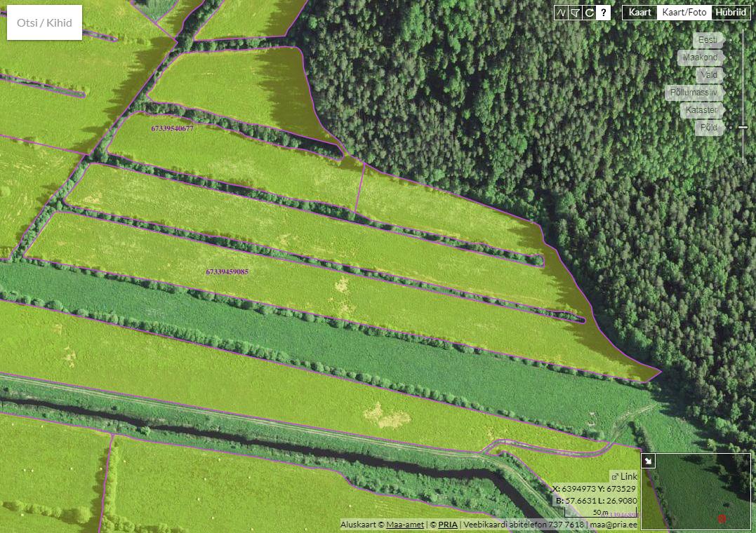The height and width of the screenshot is (533, 756).
Task: Switch to Kaart/Foto view
Action: [x=684, y=13]
